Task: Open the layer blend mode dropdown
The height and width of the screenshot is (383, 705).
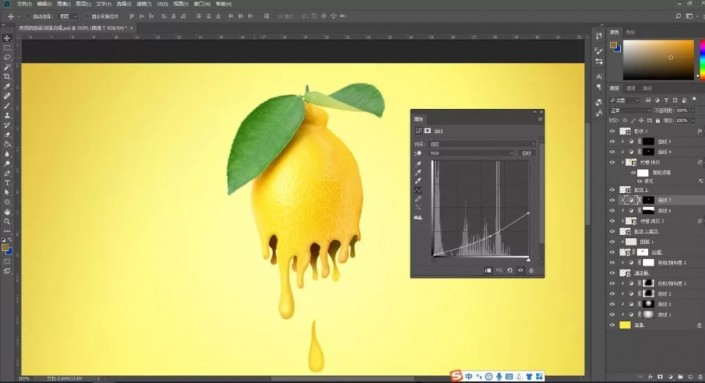Action: point(630,110)
